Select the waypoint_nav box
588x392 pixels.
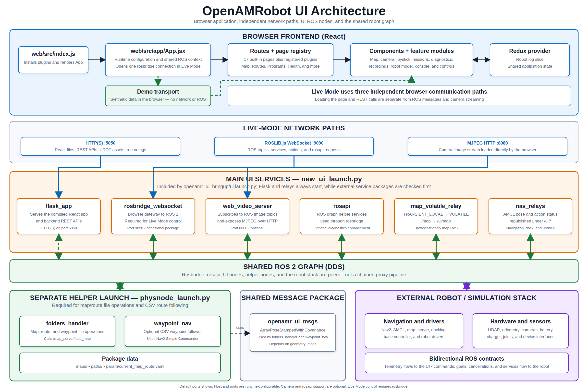point(173,331)
